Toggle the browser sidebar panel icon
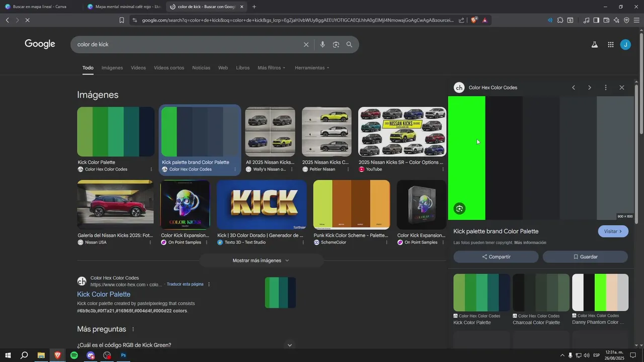Image resolution: width=644 pixels, height=362 pixels. coord(596,20)
